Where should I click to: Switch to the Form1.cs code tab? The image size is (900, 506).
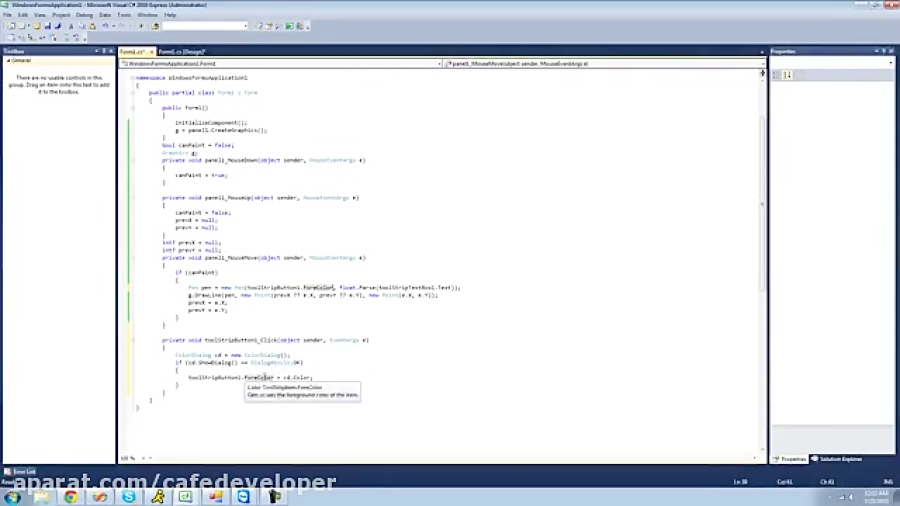pyautogui.click(x=133, y=52)
